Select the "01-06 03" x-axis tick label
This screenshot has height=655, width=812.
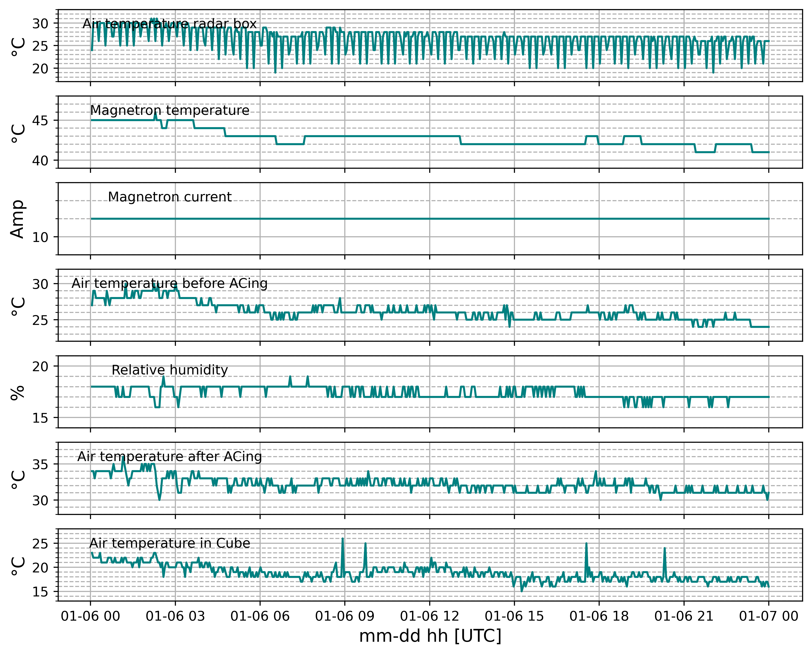(x=175, y=616)
